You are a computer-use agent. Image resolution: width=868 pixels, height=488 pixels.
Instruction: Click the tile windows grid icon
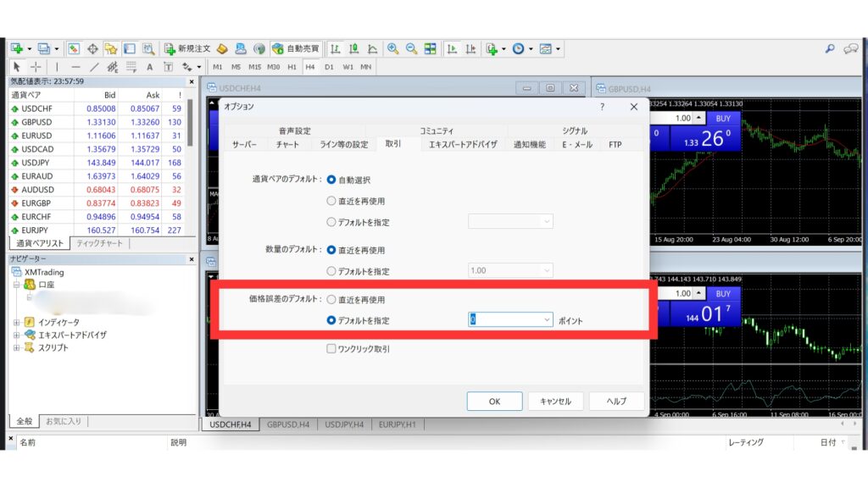coord(430,48)
